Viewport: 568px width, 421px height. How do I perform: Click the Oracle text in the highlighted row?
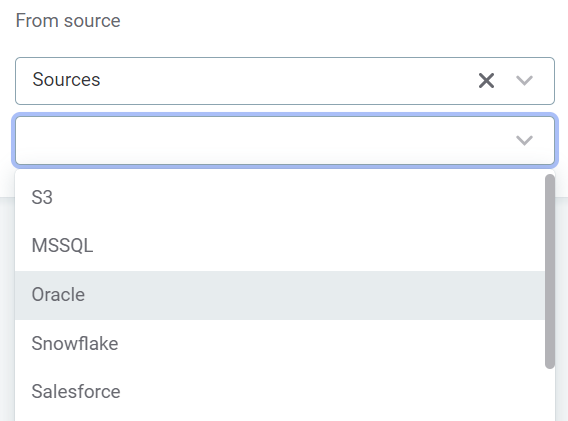58,295
